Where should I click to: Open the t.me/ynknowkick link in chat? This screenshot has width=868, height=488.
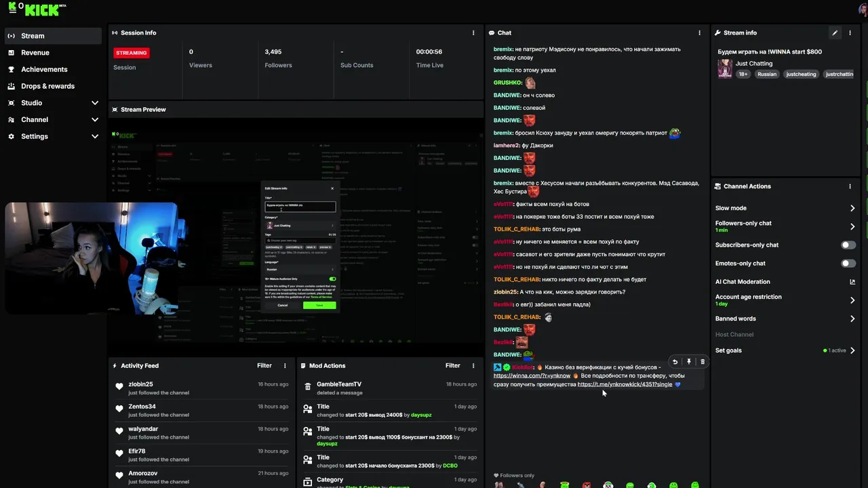point(625,384)
